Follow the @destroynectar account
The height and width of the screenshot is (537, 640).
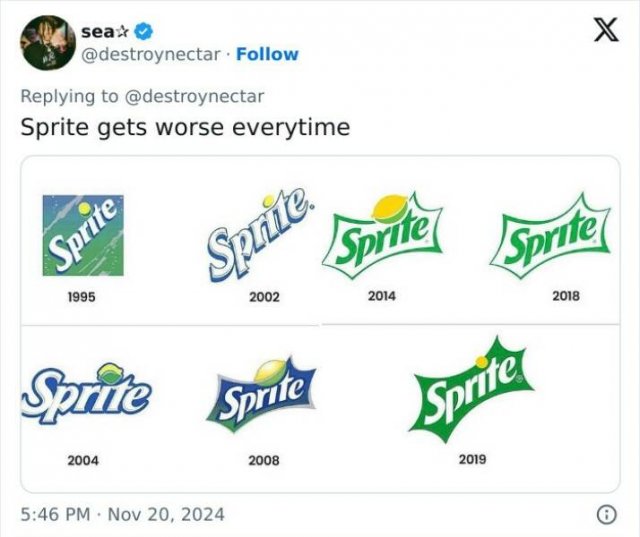point(266,54)
